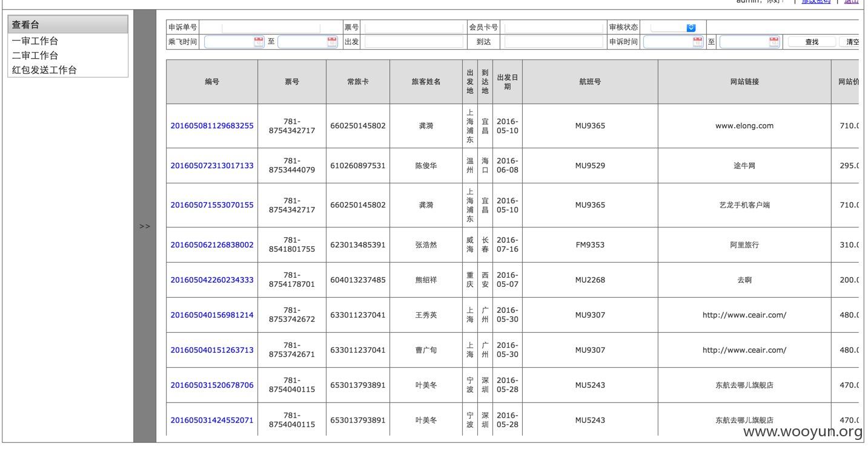The image size is (868, 449).
Task: Open record 201605062126838002
Action: coord(212,245)
